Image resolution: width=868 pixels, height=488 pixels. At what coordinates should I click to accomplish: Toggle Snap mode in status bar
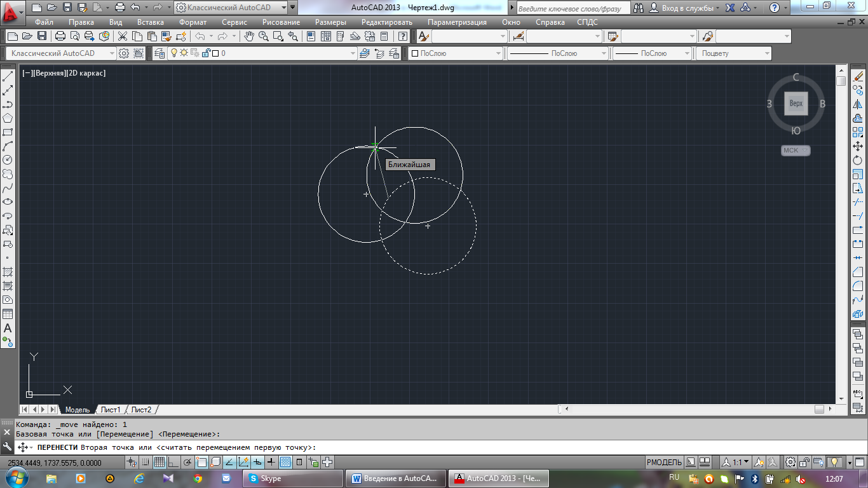[146, 462]
